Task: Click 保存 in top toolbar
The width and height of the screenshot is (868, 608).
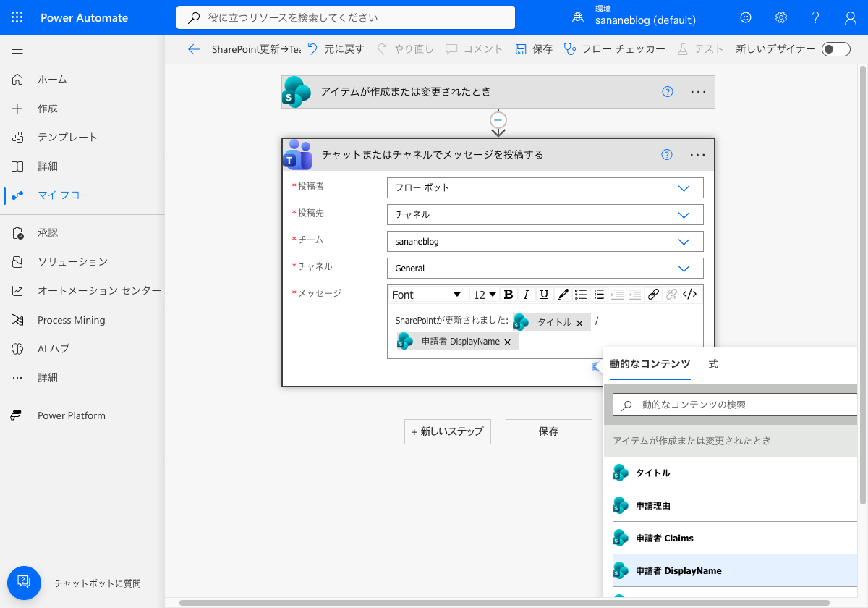Action: (534, 49)
